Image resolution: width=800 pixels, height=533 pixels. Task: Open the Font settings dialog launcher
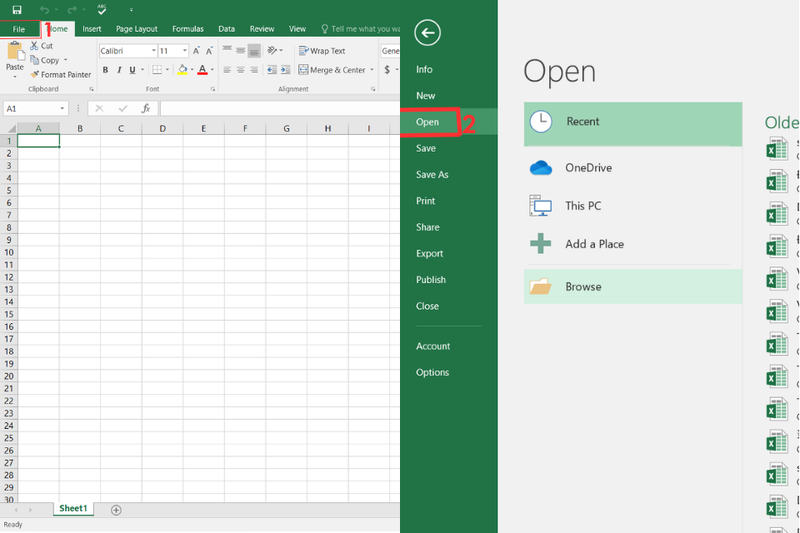(x=213, y=89)
